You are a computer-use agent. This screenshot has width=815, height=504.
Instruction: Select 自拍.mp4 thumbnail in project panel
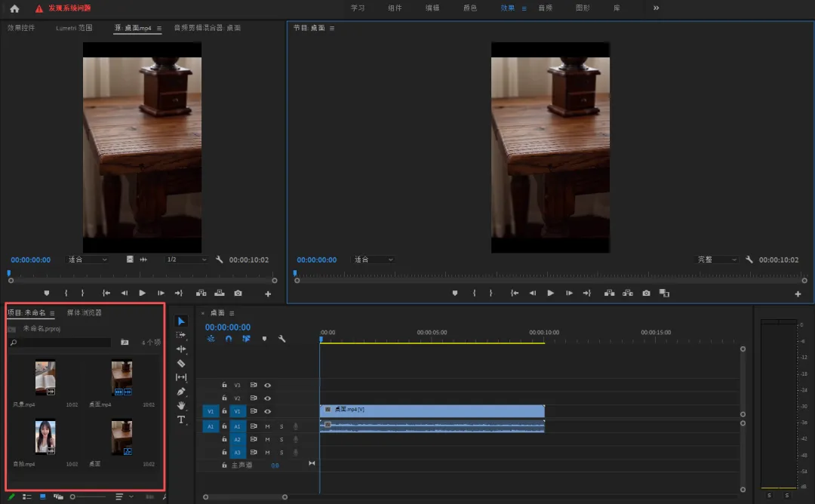pos(45,437)
